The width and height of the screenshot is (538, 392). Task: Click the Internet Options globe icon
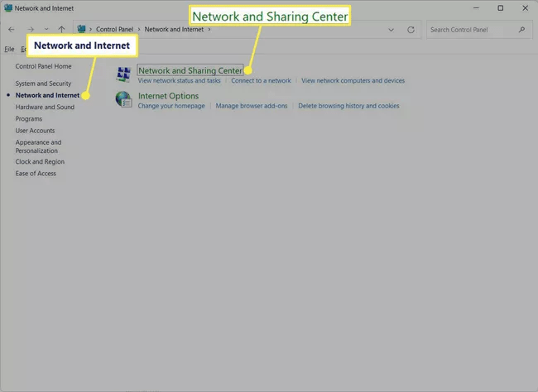click(123, 99)
